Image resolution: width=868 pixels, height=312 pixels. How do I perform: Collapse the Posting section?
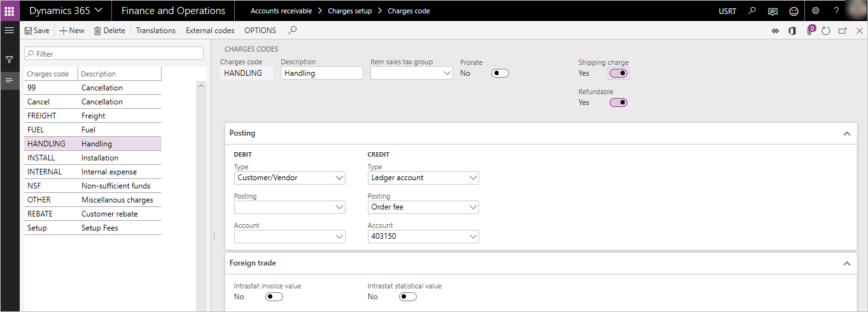(x=846, y=134)
